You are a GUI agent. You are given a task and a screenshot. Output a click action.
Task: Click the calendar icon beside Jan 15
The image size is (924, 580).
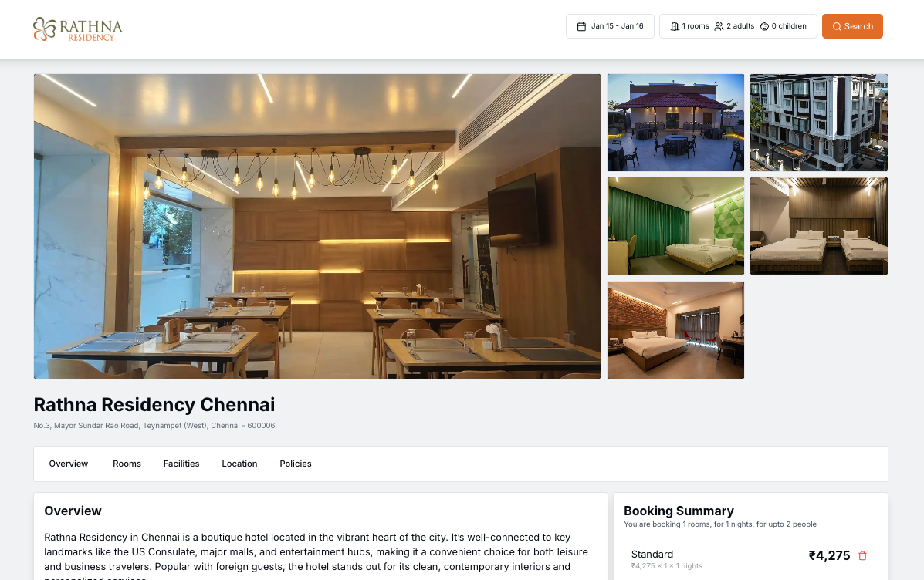(581, 26)
